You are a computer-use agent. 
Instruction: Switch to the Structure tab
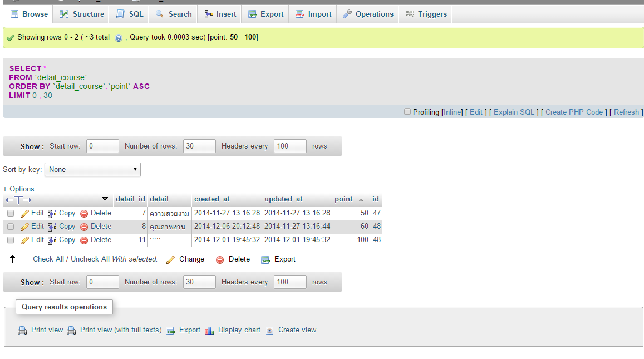click(81, 14)
